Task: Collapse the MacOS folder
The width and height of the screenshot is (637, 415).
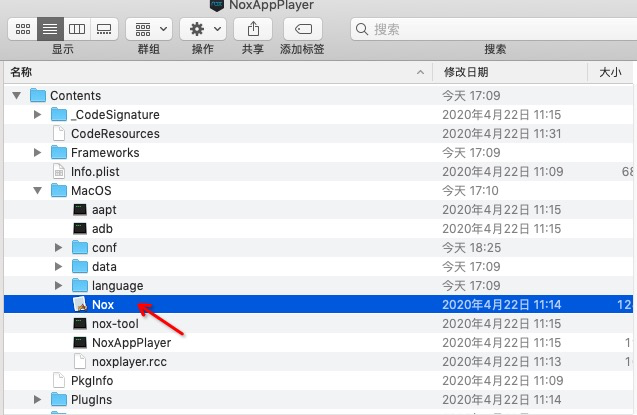Action: pos(38,190)
